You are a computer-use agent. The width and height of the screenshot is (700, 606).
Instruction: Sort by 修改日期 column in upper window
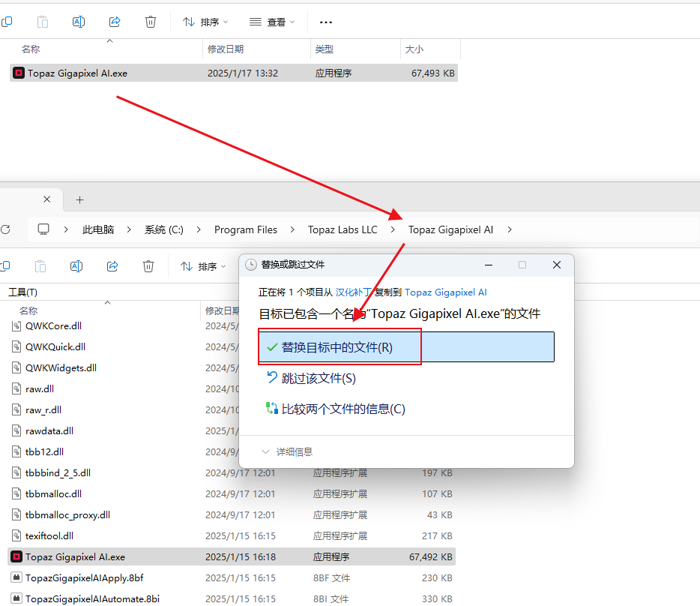coord(226,49)
